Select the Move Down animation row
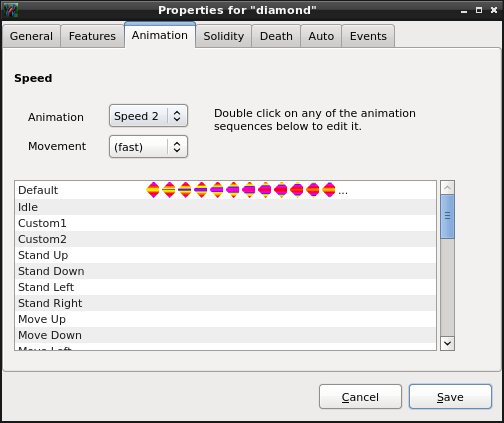Viewport: 504px width, 423px height. click(x=225, y=335)
